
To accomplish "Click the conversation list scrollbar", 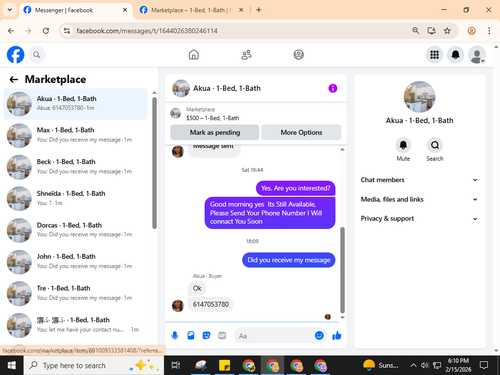I will [154, 163].
